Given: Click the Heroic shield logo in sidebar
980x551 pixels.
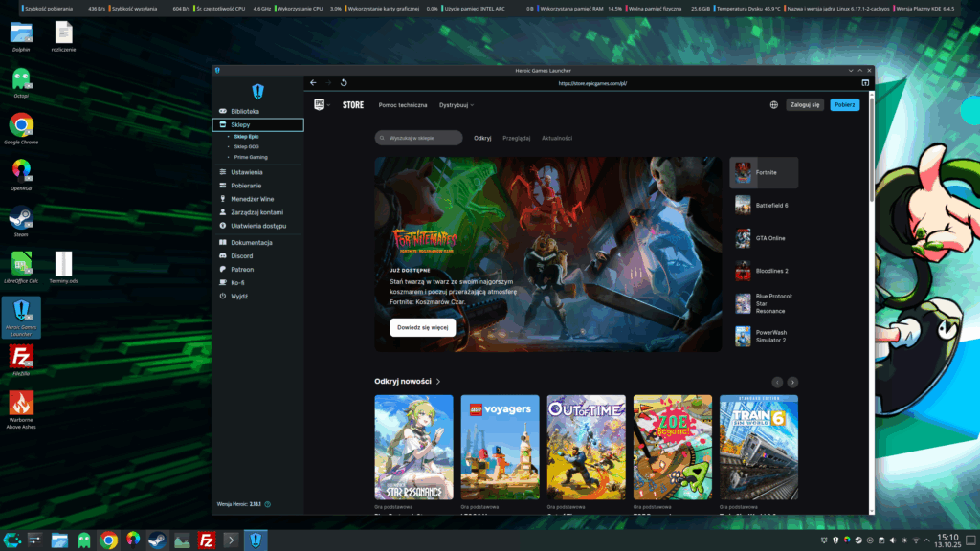Looking at the screenshot, I should point(257,92).
